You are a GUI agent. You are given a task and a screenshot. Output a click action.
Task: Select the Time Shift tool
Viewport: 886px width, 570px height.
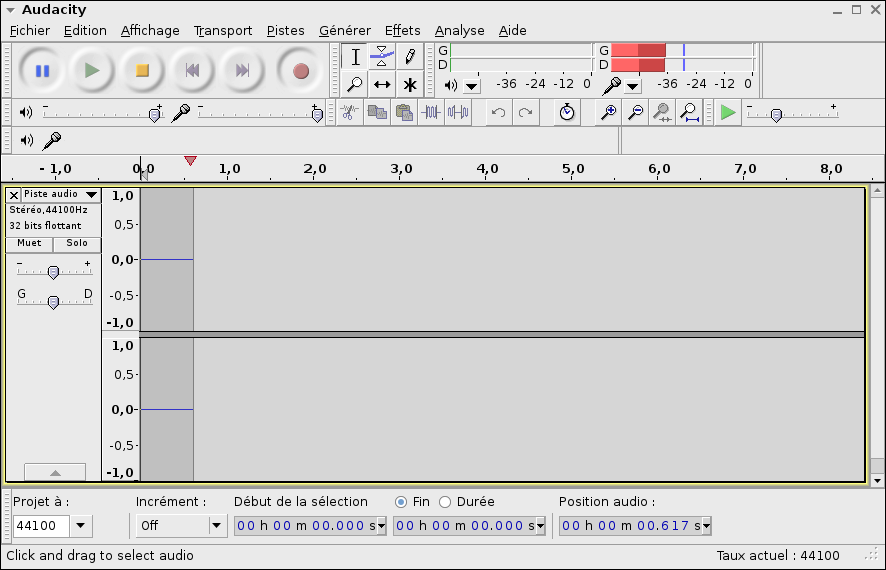pyautogui.click(x=382, y=85)
